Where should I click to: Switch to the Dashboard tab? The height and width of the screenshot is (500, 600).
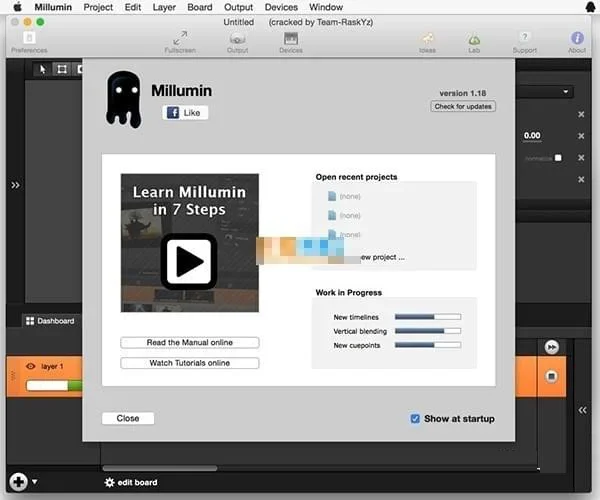50,321
